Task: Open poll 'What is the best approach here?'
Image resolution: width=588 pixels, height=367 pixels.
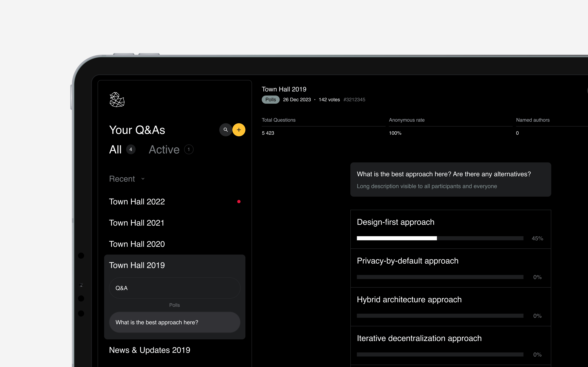Action: pos(174,322)
